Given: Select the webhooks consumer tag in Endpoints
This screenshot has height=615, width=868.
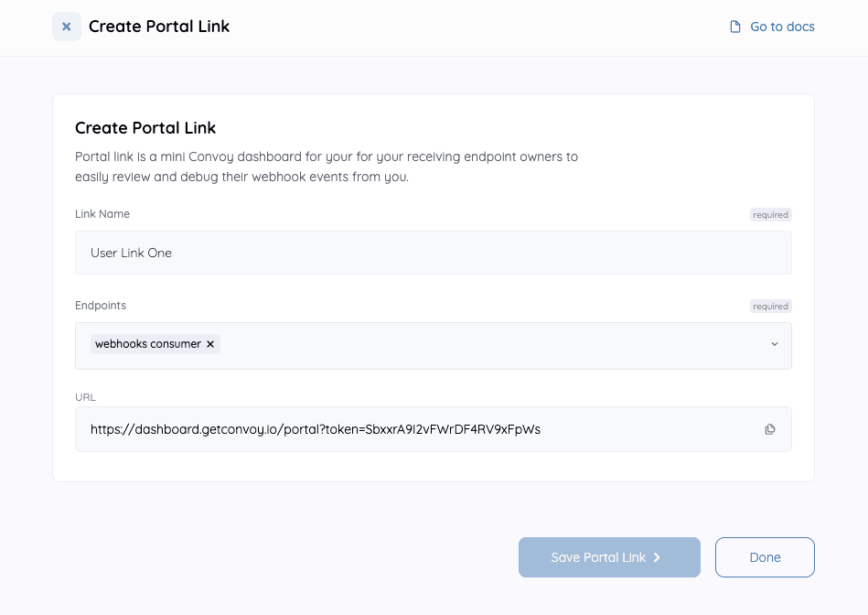Looking at the screenshot, I should (x=147, y=344).
